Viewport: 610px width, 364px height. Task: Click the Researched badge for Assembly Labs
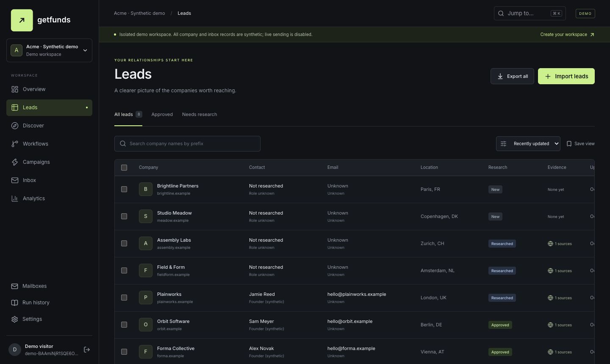[502, 244]
